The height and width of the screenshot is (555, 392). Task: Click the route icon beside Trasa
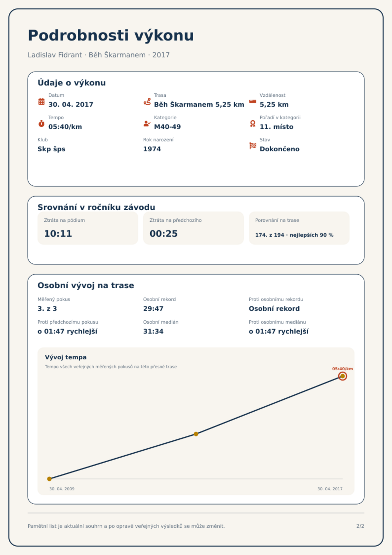147,101
